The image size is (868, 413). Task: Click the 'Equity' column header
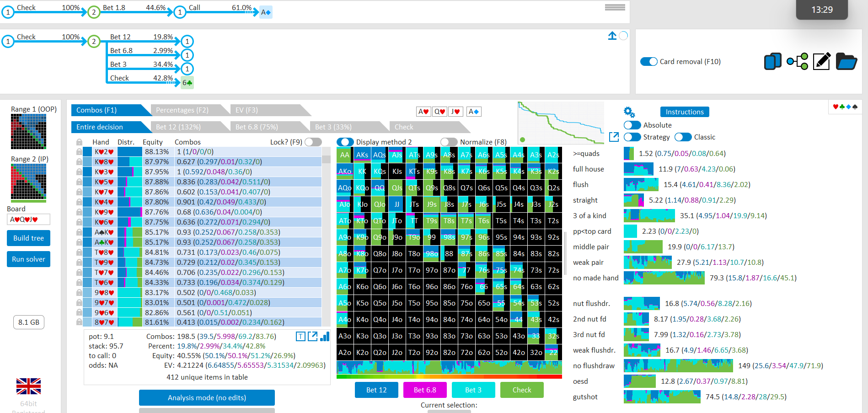click(x=153, y=142)
